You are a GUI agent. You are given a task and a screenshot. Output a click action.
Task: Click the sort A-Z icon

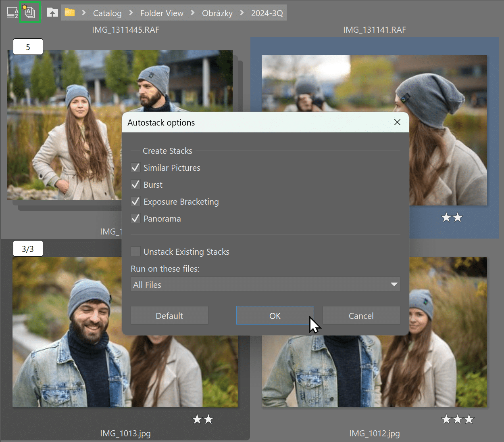pyautogui.click(x=12, y=13)
